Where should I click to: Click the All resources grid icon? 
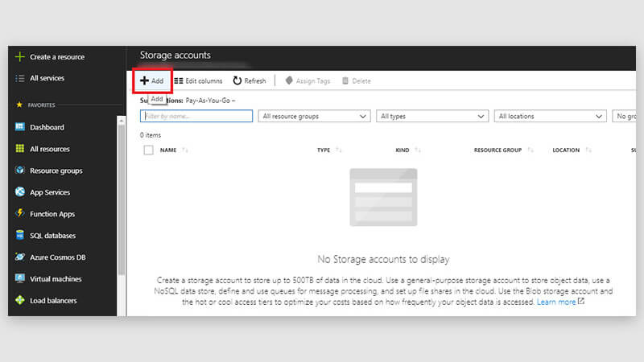19,149
